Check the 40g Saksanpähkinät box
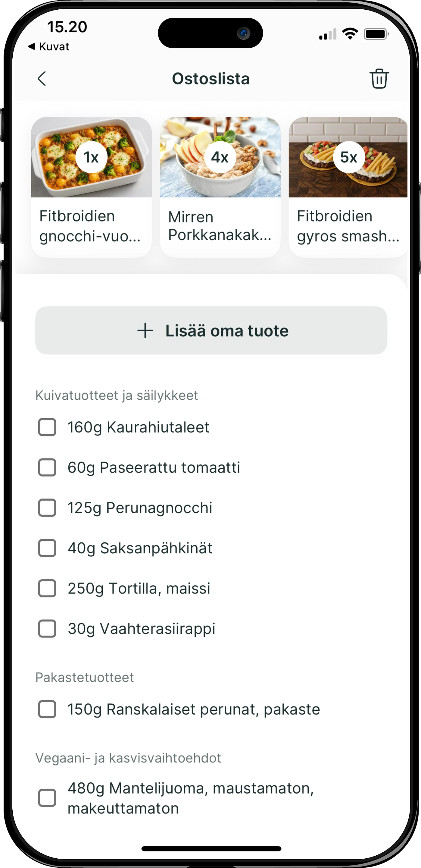Viewport: 421px width, 868px height. 47,548
